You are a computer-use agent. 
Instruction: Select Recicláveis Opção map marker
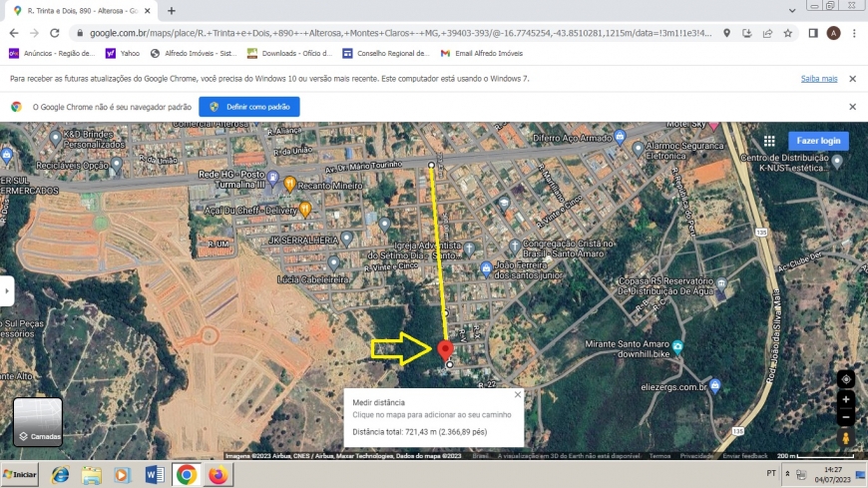click(x=117, y=164)
